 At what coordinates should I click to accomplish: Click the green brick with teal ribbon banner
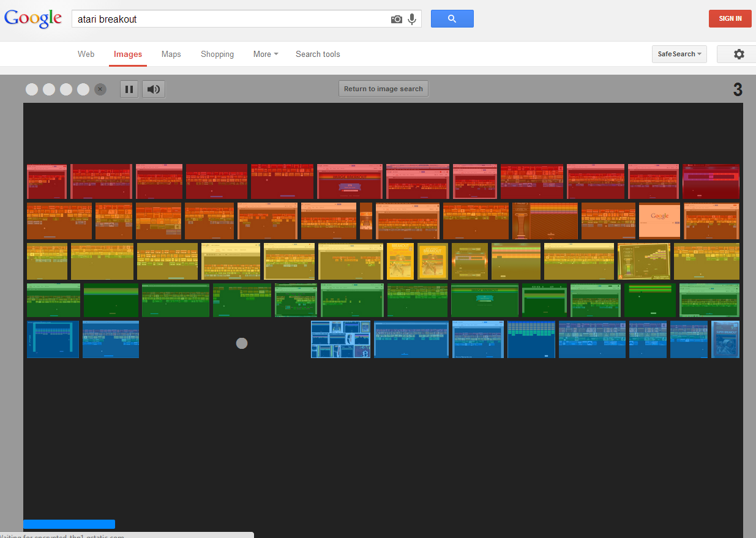click(x=485, y=300)
